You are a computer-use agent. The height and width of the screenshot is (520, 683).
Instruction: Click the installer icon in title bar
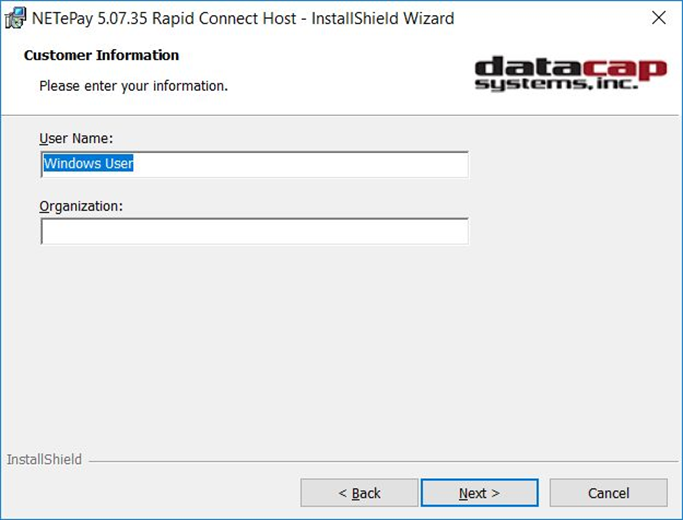[x=16, y=18]
